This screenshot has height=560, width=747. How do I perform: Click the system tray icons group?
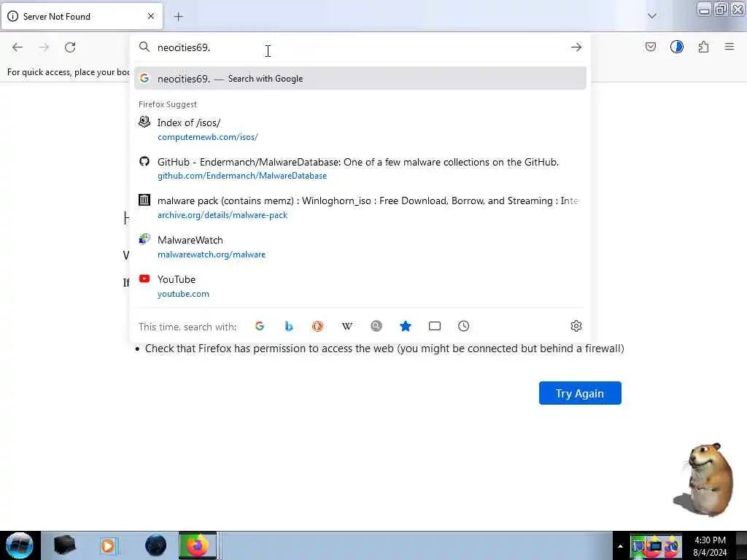tap(656, 546)
